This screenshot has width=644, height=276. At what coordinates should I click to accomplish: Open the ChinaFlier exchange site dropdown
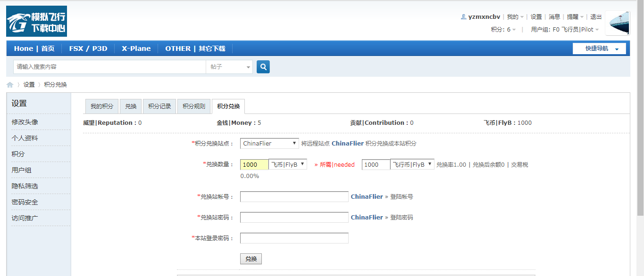pos(269,143)
